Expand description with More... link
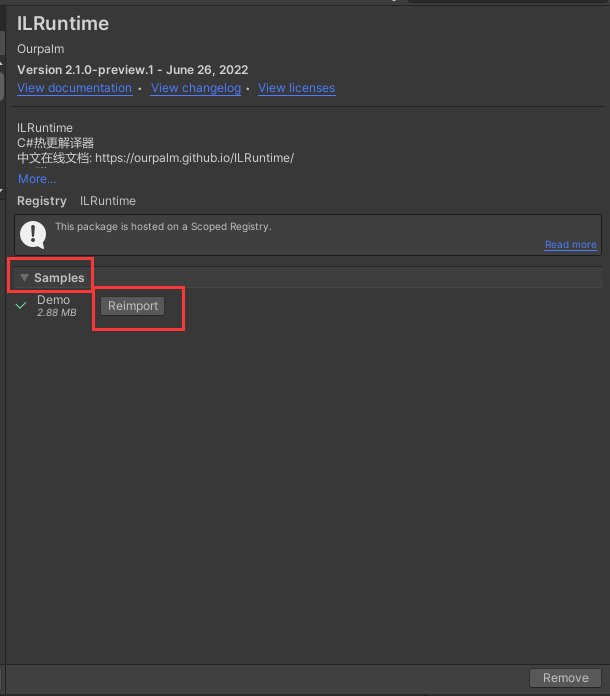 pyautogui.click(x=37, y=179)
